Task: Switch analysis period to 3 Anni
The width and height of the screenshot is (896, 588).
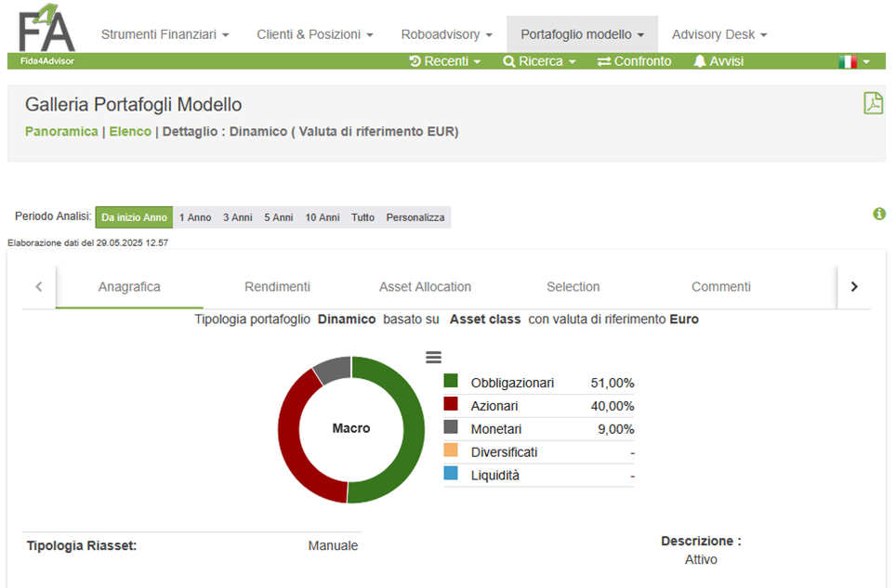Action: click(238, 217)
